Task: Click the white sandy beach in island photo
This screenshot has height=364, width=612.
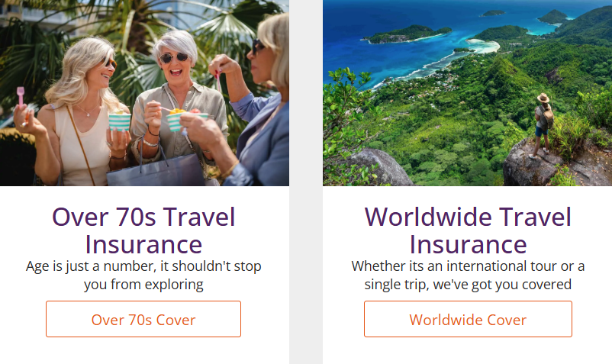Action: coord(485,45)
